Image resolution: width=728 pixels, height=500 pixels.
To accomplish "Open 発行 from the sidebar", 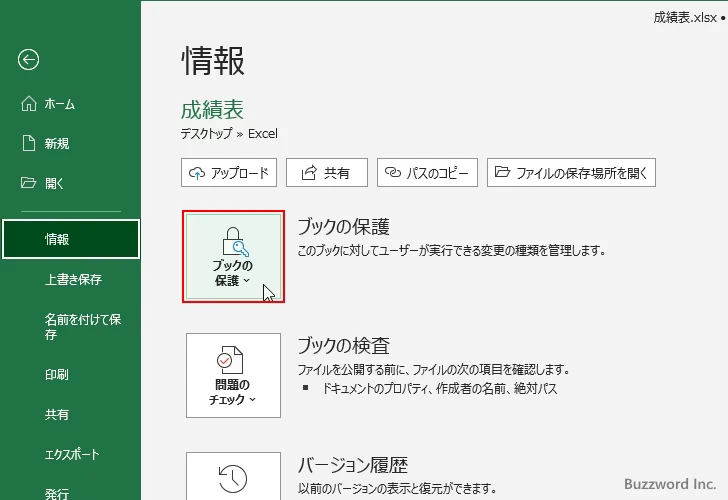I will coord(57,494).
